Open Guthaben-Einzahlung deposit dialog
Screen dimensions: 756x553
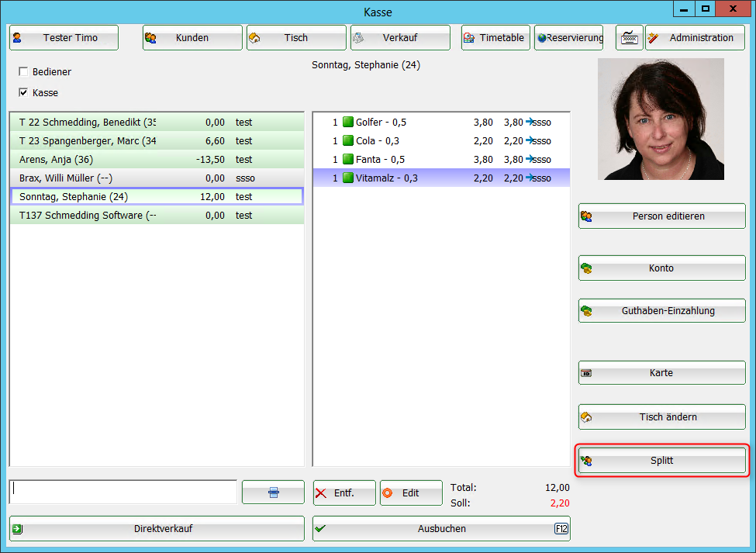661,311
